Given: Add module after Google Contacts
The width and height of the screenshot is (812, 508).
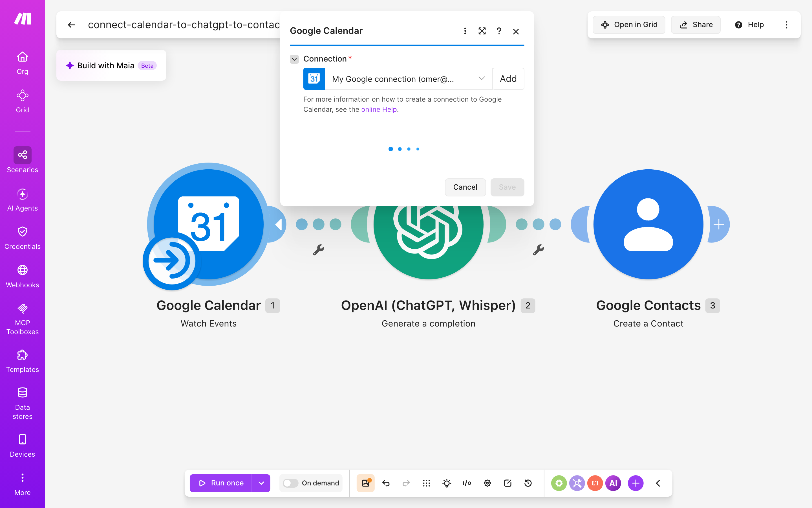Looking at the screenshot, I should click(x=719, y=224).
